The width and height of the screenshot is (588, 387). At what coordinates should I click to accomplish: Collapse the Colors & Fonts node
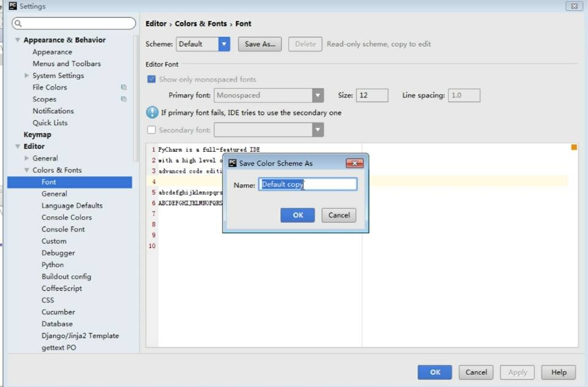(26, 170)
